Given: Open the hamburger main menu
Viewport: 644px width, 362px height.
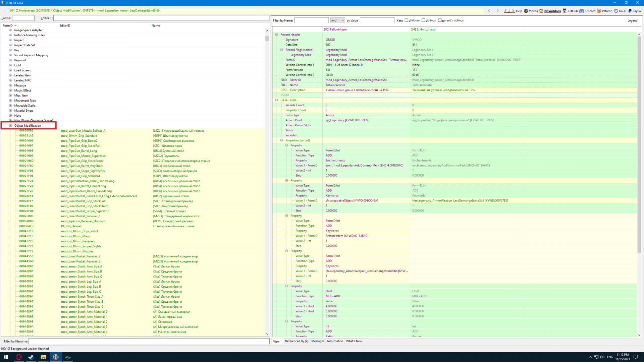Looking at the screenshot, I should (x=5, y=11).
